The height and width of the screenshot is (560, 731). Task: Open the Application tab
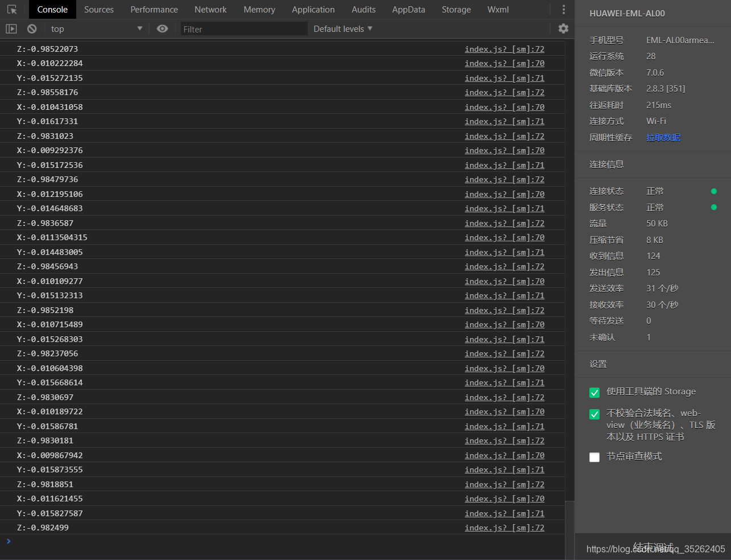point(313,10)
